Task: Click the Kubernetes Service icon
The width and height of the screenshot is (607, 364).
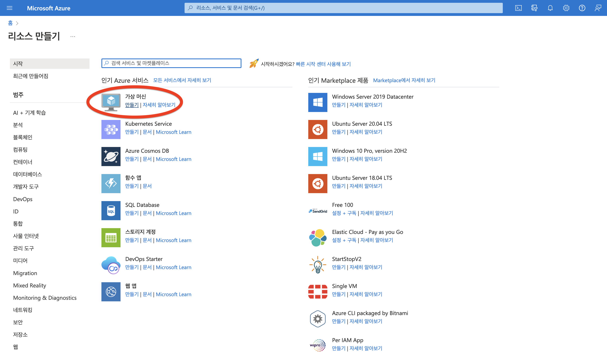Action: 111,129
